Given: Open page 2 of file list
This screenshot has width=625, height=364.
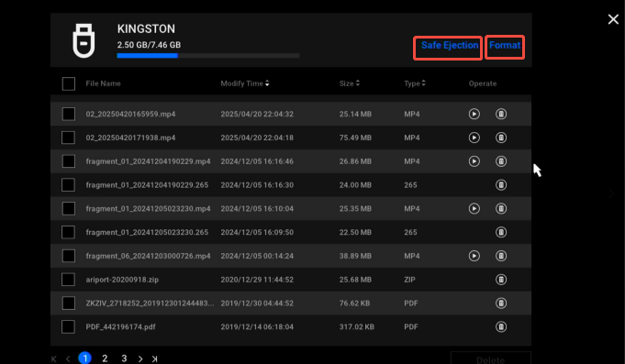Looking at the screenshot, I should click(x=105, y=358).
